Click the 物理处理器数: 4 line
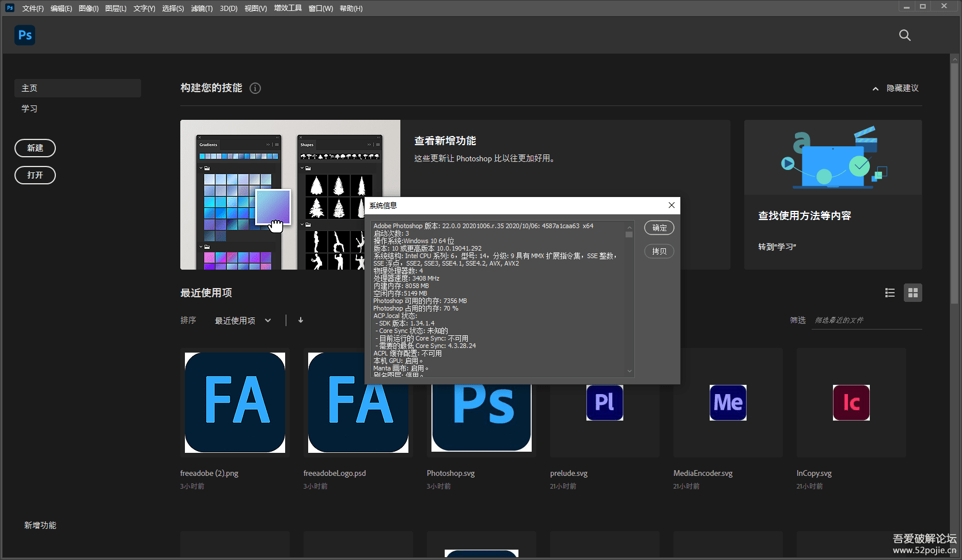Screen dimensions: 962x560 coord(398,271)
